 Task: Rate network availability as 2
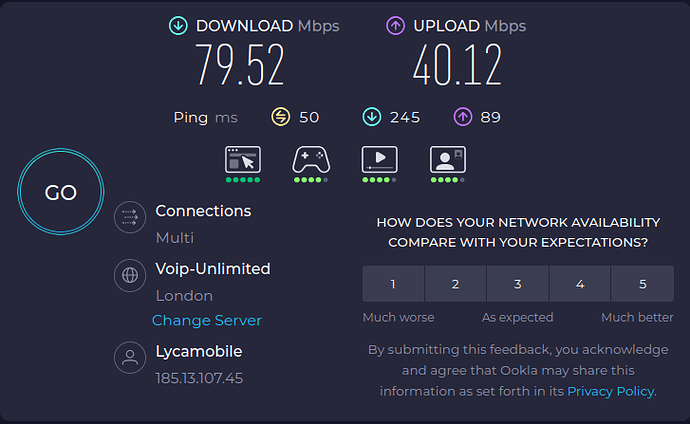[x=455, y=284]
